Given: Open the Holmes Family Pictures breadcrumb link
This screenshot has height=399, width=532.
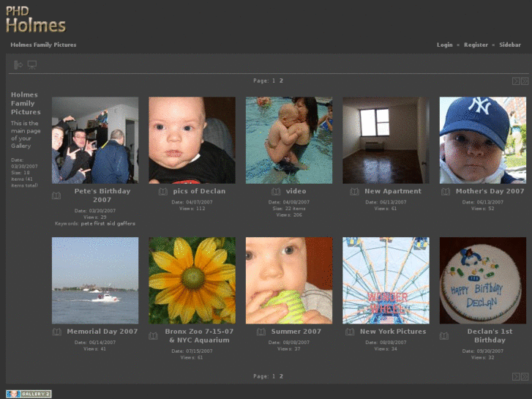Looking at the screenshot, I should click(x=43, y=45).
